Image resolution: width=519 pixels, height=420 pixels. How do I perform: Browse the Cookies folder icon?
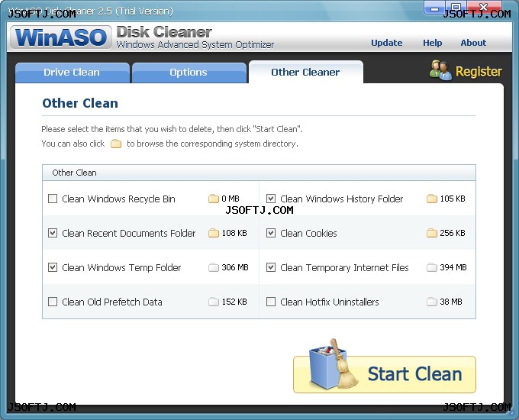pos(432,233)
